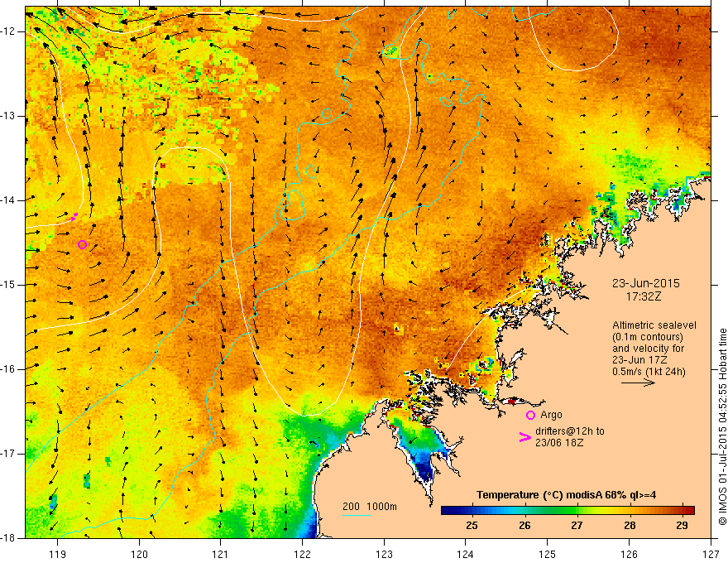Select the 'and velocity for' text
Screen dimensions: 728x563
tap(648, 349)
